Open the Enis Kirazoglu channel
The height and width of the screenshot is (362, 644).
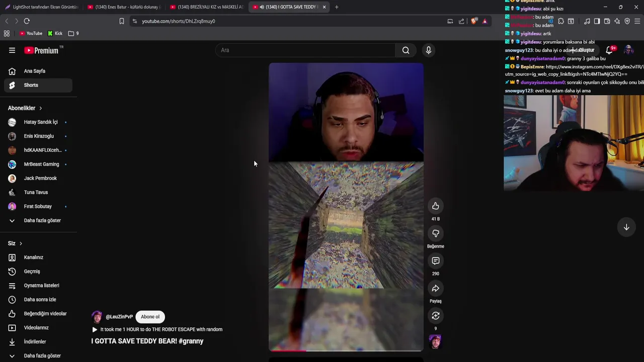coord(38,136)
